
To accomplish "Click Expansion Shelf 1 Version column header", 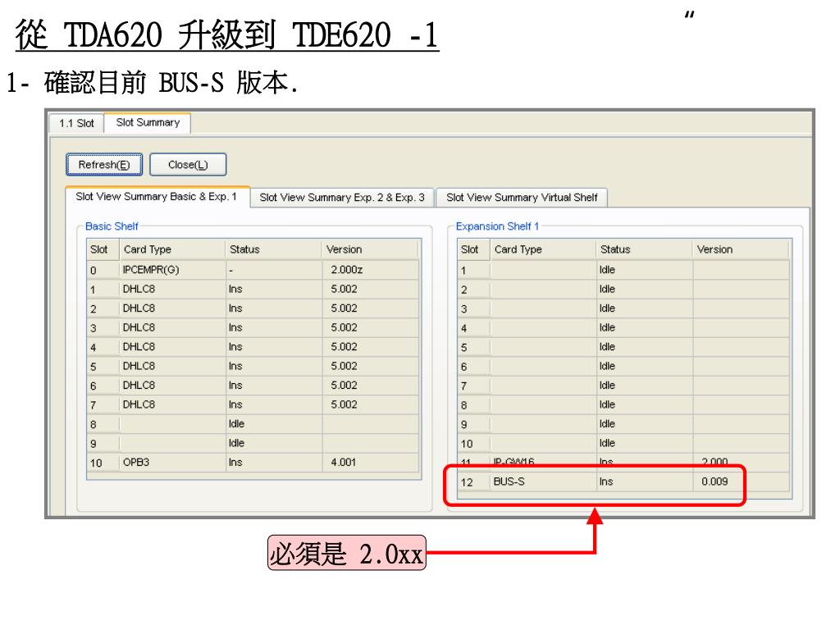I will (714, 249).
